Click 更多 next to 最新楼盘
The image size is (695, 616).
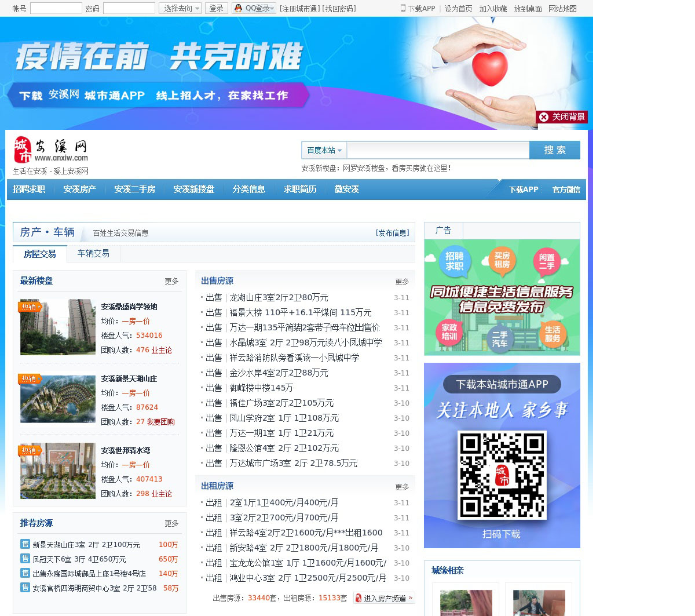171,281
